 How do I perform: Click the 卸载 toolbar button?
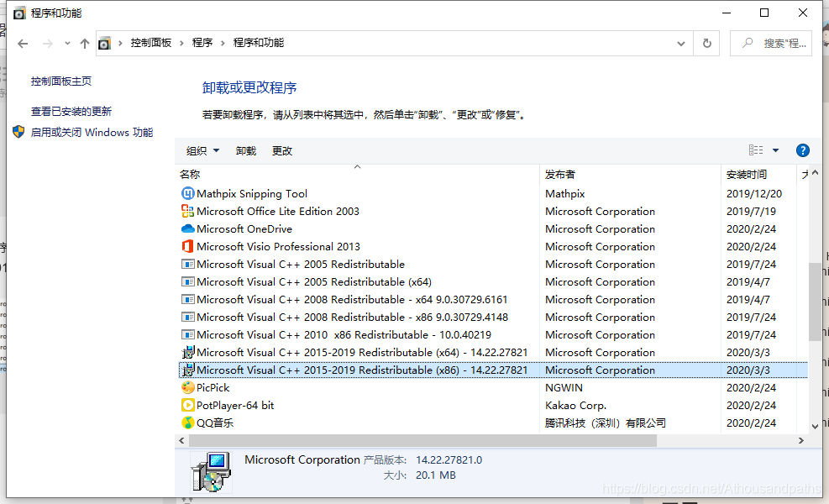(246, 150)
